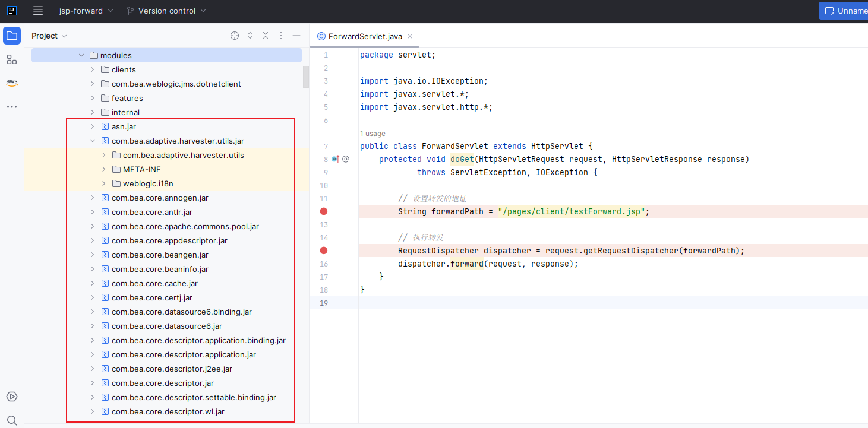The height and width of the screenshot is (428, 868).
Task: Open the AWS Toolkit sidebar icon
Action: point(12,83)
